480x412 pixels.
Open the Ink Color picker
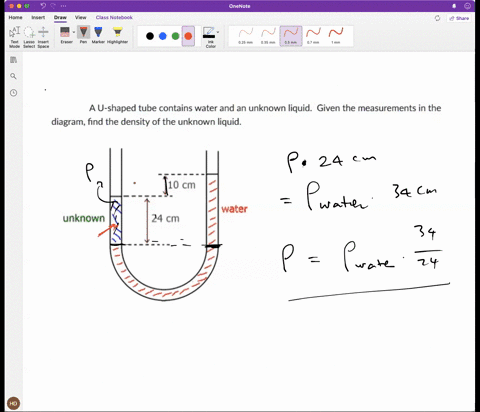[209, 37]
